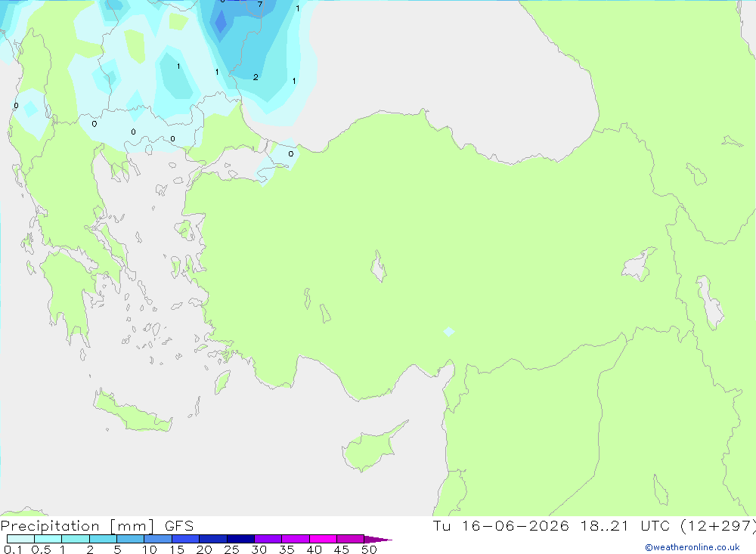756x554 pixels.
Task: Click the "50" legend label
Action: (x=369, y=549)
